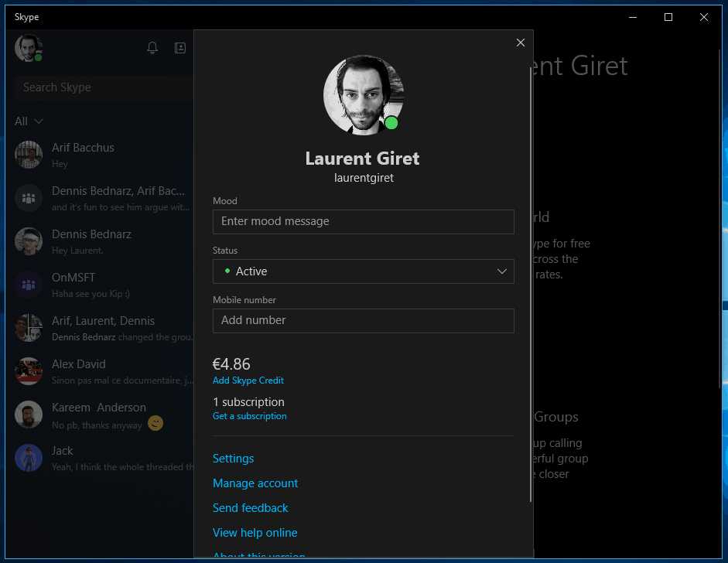Expand the All conversations filter
Screen dimensions: 728x563
pyautogui.click(x=29, y=121)
